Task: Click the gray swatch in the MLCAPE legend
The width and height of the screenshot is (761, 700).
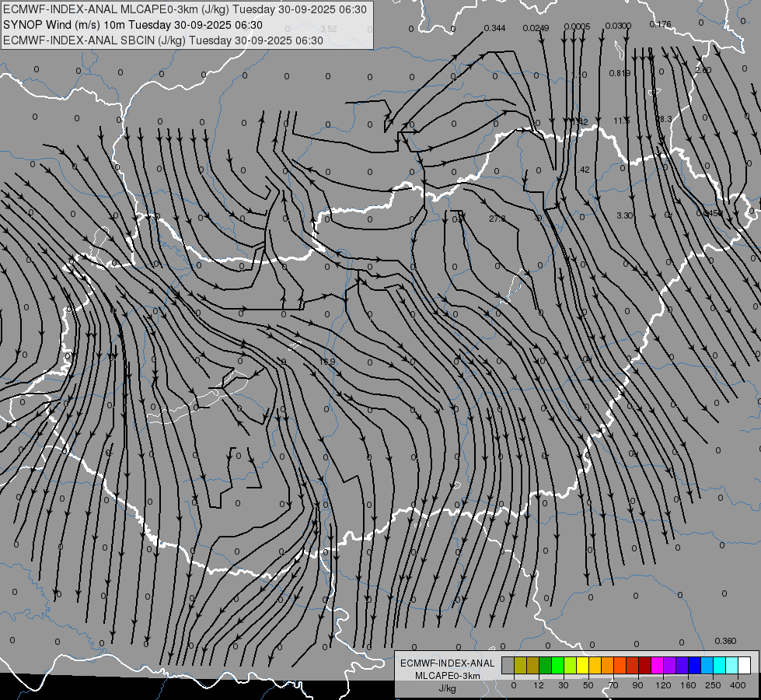Action: (x=508, y=665)
